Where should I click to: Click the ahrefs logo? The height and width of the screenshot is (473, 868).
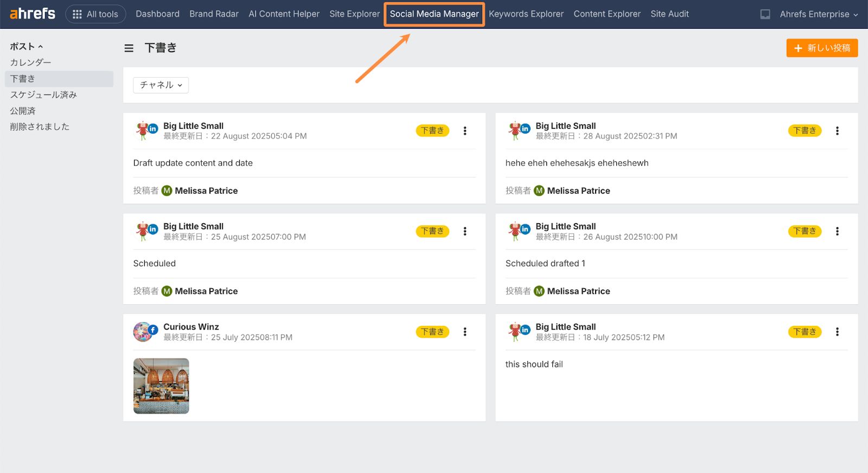click(x=33, y=14)
